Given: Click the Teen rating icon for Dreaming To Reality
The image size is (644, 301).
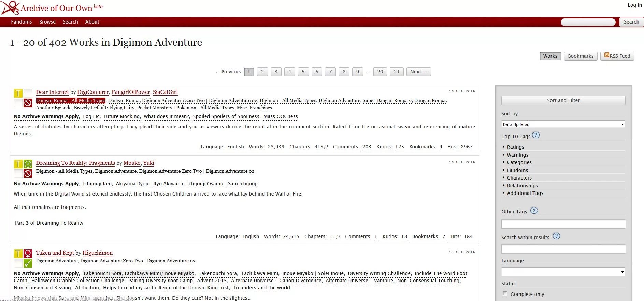Looking at the screenshot, I should [x=18, y=164].
